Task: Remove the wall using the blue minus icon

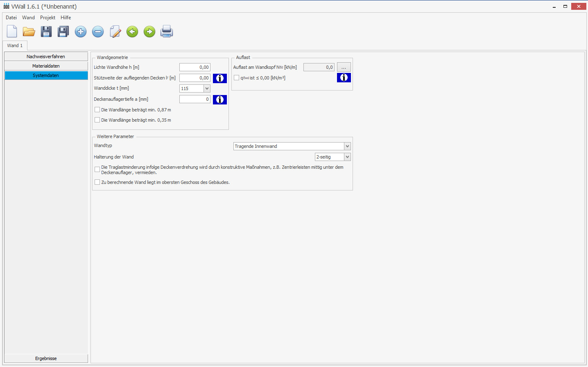Action: (98, 32)
